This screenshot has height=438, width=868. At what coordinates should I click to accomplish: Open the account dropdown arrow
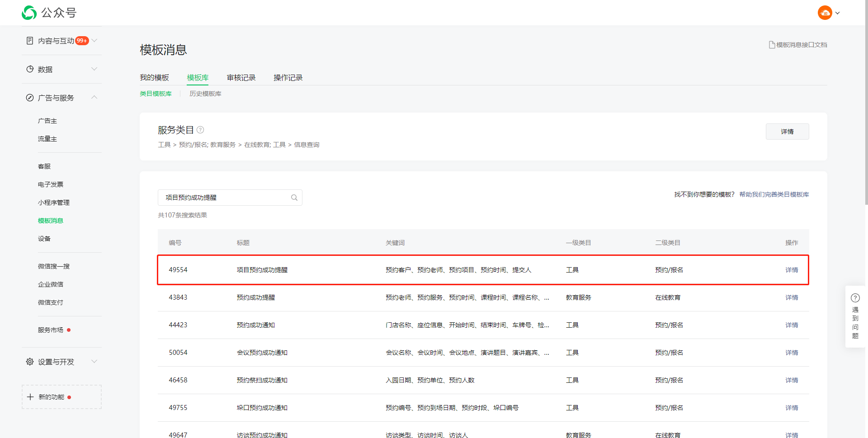837,13
